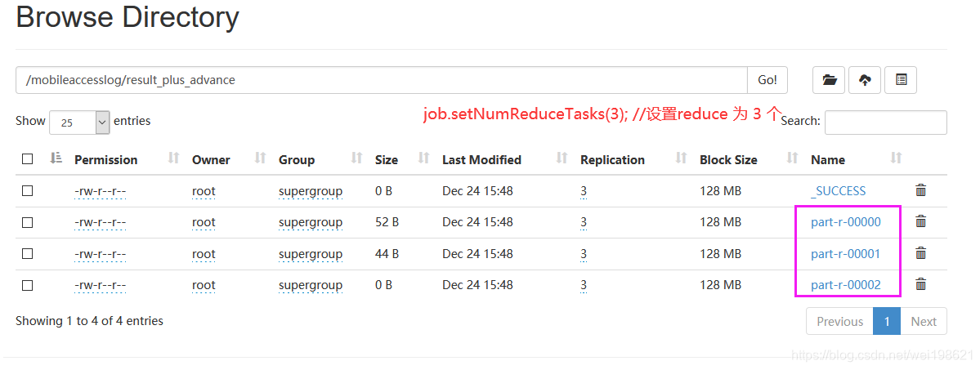Sort by the first column sort icon
Image resolution: width=980 pixels, height=370 pixels.
click(56, 158)
